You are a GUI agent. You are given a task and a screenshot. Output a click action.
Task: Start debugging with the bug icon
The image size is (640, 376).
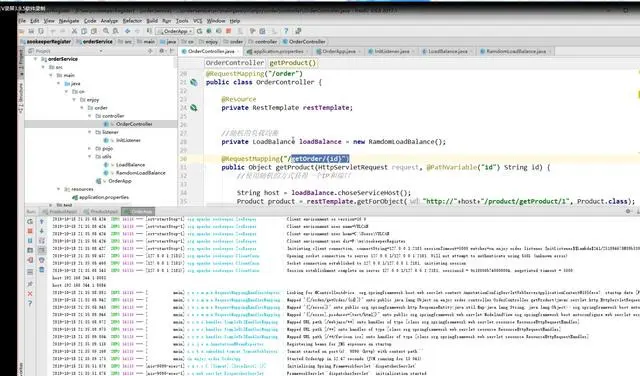click(x=209, y=31)
